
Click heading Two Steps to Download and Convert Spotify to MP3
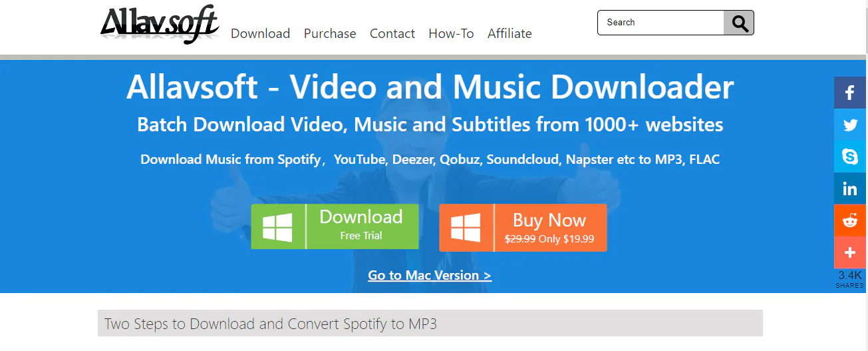click(271, 324)
